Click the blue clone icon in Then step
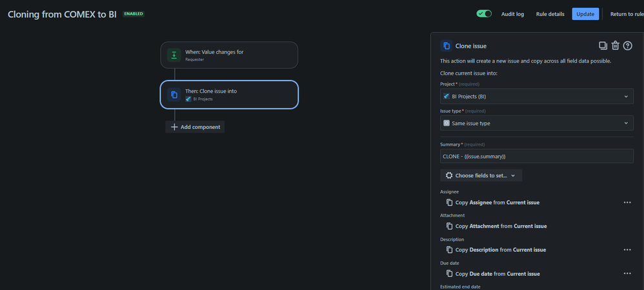The image size is (644, 290). [174, 95]
